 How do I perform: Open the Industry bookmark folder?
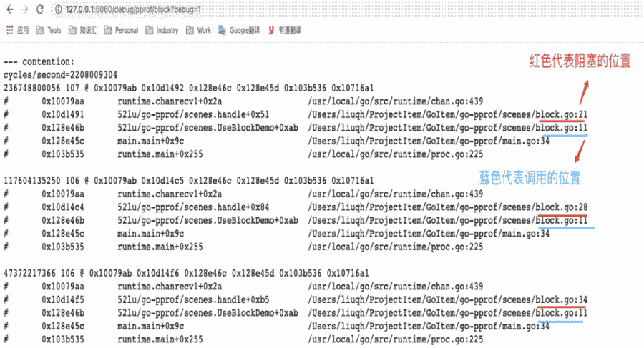point(162,31)
